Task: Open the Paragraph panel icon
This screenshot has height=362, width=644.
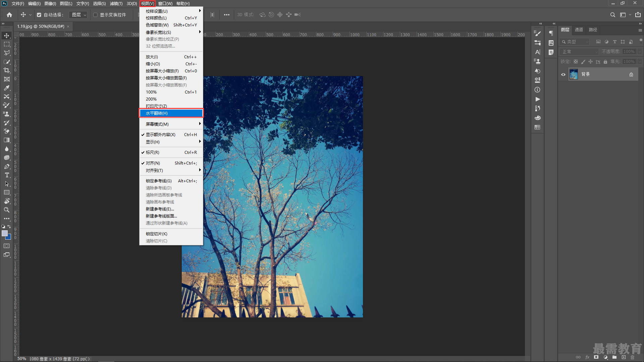Action: click(551, 33)
